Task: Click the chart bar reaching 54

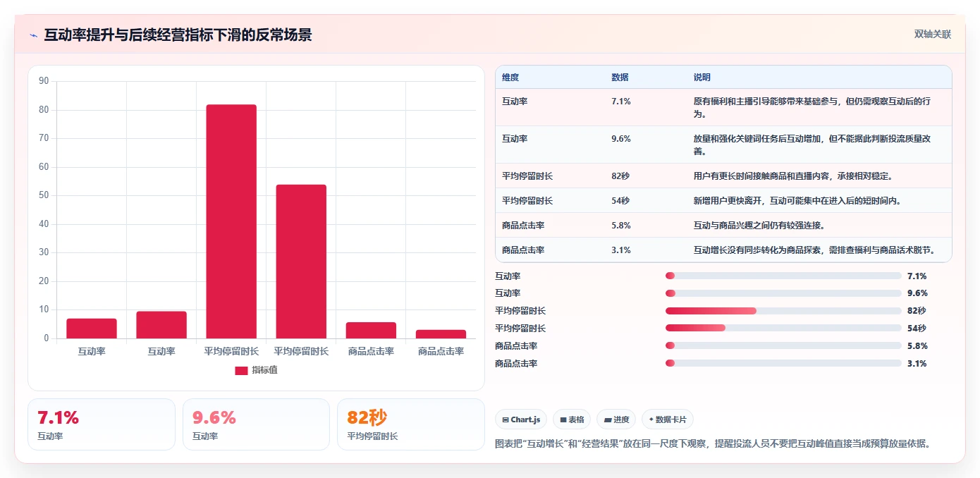Action: point(301,262)
